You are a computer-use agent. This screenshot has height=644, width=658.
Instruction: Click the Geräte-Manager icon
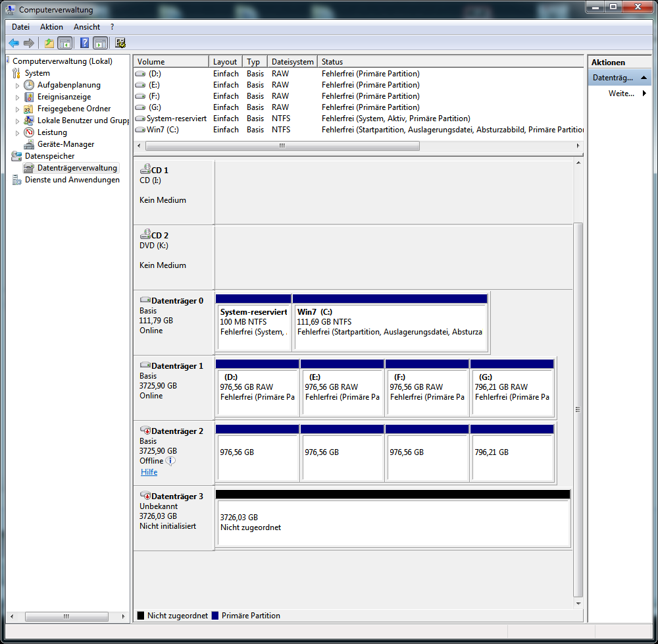[x=29, y=144]
